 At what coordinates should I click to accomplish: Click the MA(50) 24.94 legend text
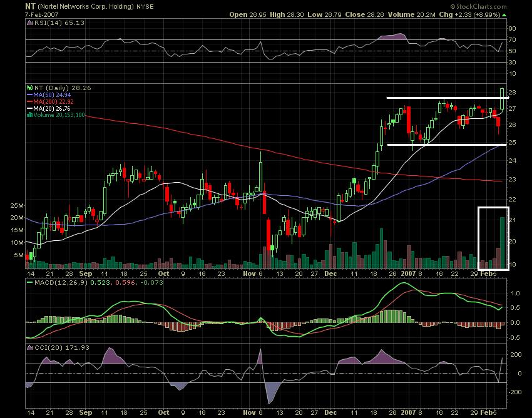pos(52,95)
